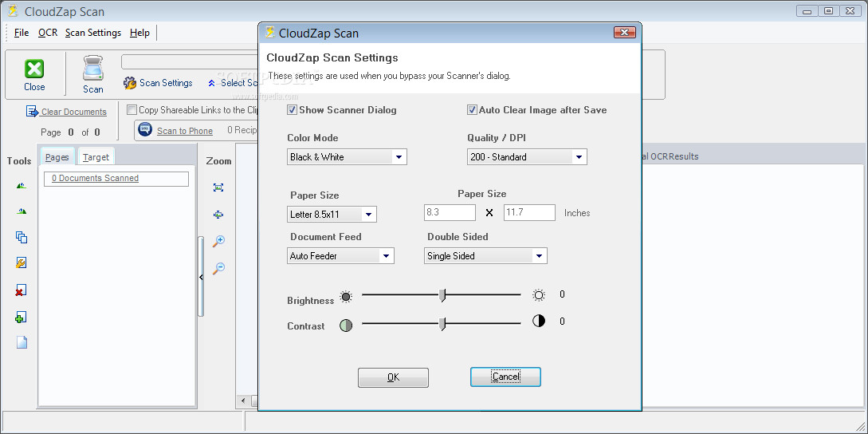Click the Clear Documents link
Screen dimensions: 868x434
pos(74,112)
